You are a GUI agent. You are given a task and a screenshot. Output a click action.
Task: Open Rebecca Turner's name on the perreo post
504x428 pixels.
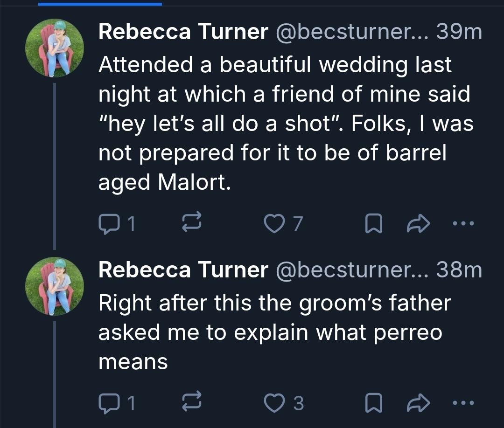(x=183, y=270)
